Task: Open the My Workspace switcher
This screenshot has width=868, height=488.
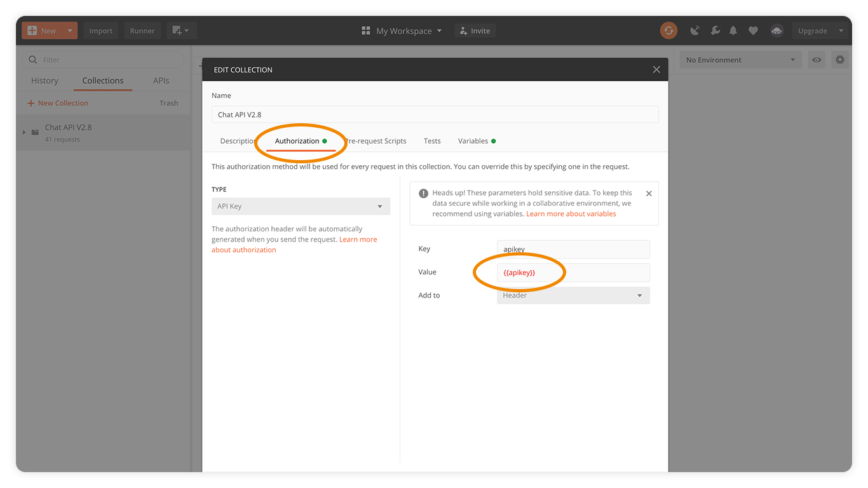Action: 402,30
